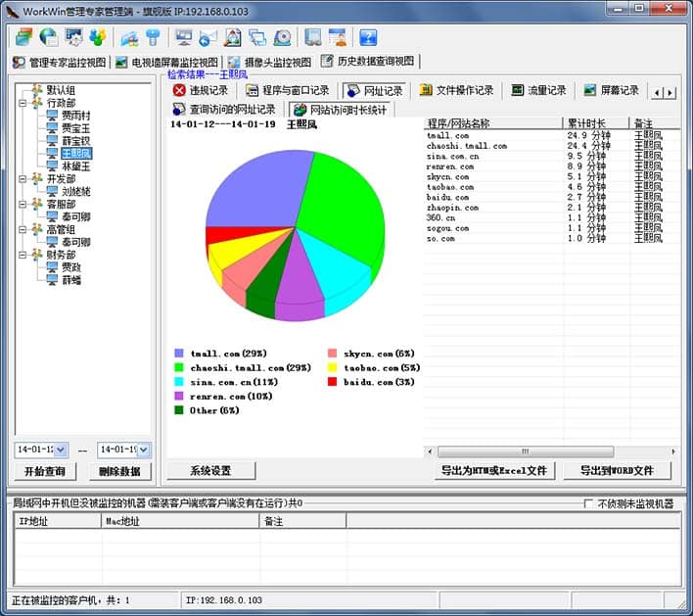Select computer 林黛玉 in the tree
The width and height of the screenshot is (693, 616).
[x=76, y=166]
